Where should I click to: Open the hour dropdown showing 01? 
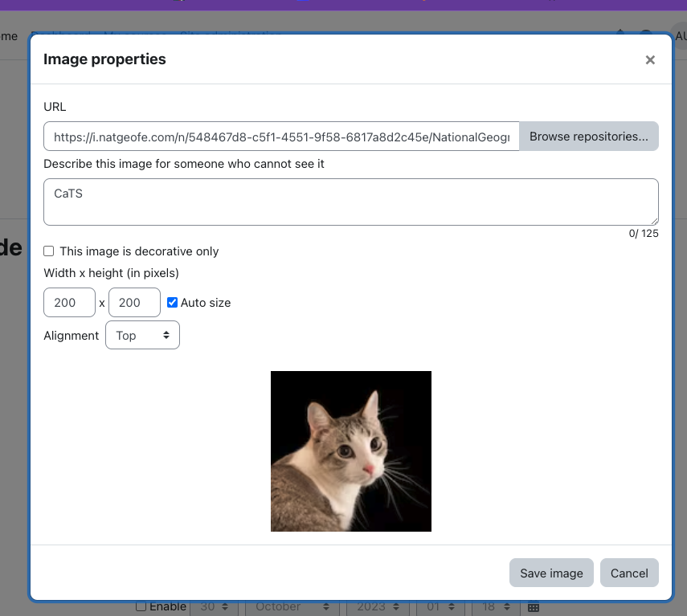440,607
